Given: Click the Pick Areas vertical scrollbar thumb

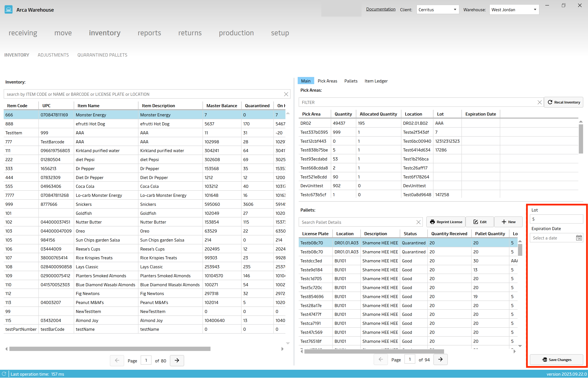Looking at the screenshot, I should 581,139.
